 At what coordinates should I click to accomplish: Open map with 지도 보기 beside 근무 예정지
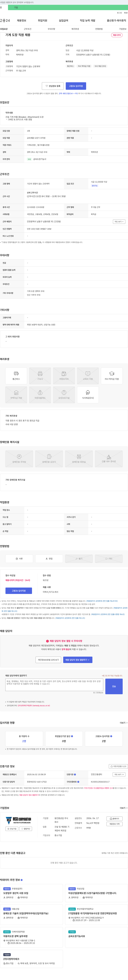point(119,221)
